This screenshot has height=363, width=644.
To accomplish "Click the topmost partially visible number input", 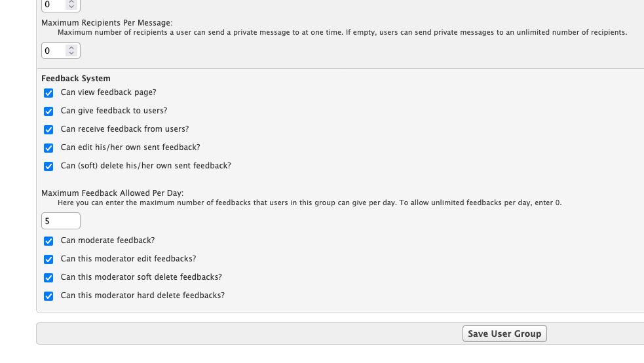I will (x=61, y=5).
